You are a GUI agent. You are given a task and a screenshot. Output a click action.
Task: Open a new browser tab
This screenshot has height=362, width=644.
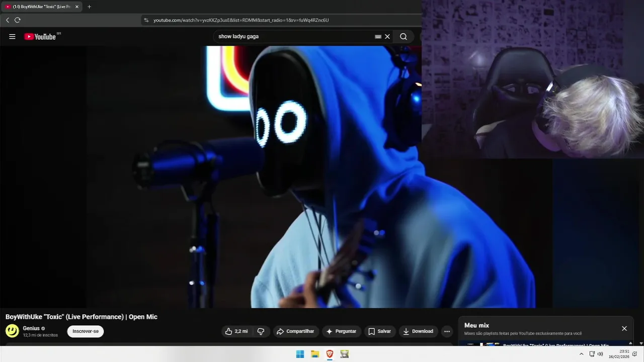pos(89,7)
